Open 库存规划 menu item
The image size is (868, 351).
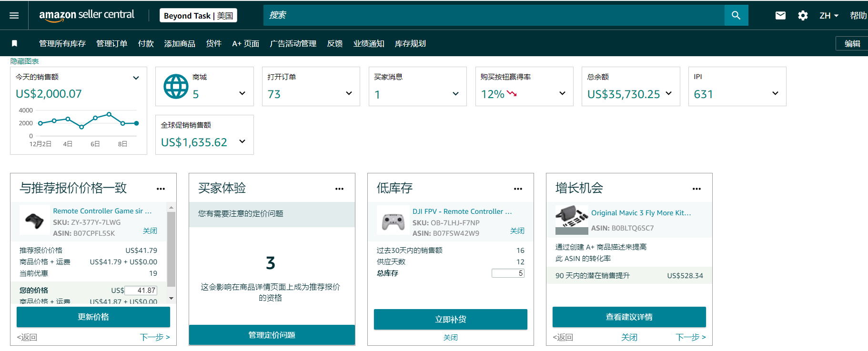pyautogui.click(x=410, y=43)
